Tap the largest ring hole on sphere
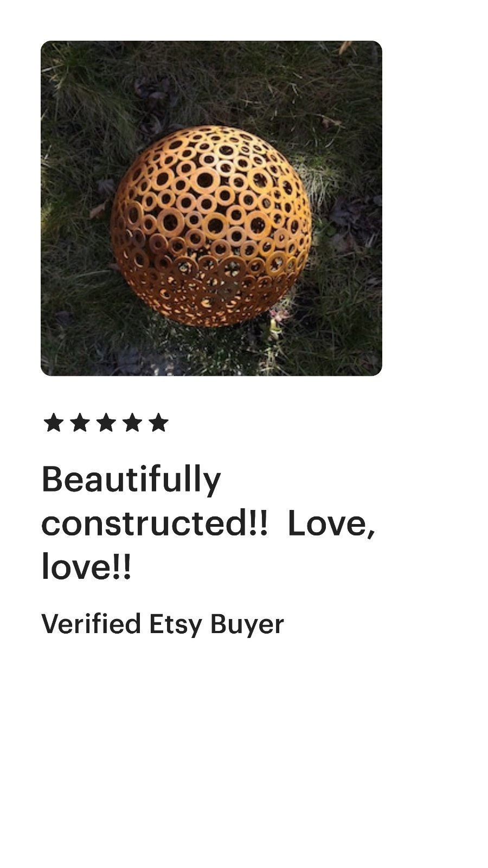The image size is (488, 868). [204, 179]
